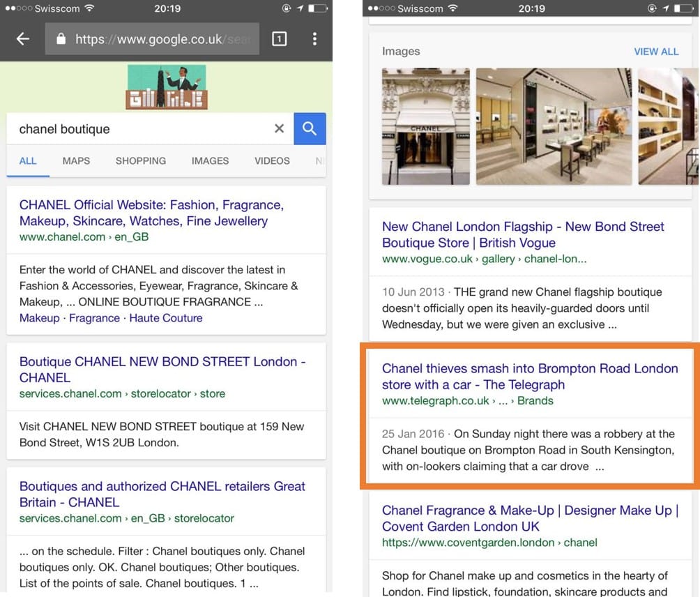
Task: Open the tab switcher showing 1 tab
Action: tap(279, 39)
